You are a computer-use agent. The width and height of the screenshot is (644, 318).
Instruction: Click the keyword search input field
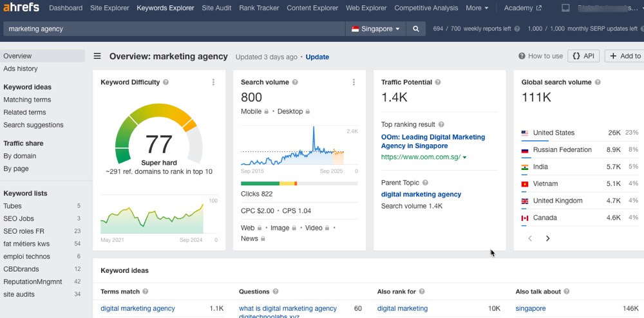click(x=174, y=29)
